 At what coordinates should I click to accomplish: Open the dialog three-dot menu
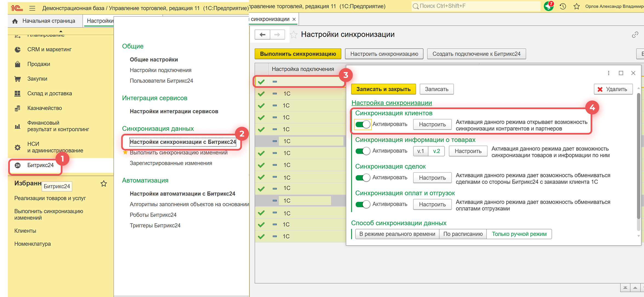[x=609, y=73]
